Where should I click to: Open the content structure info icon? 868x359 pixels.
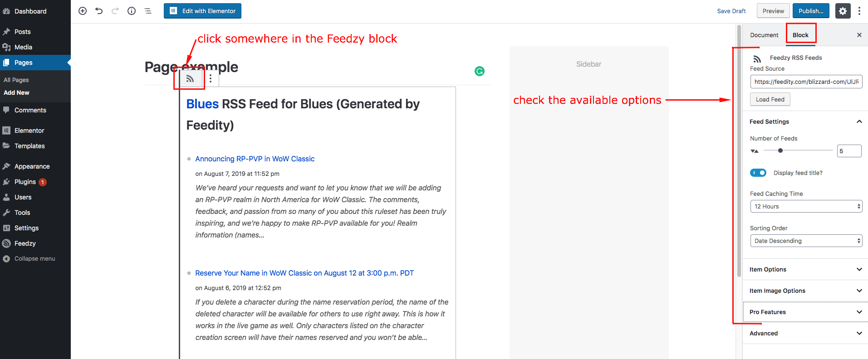(132, 10)
